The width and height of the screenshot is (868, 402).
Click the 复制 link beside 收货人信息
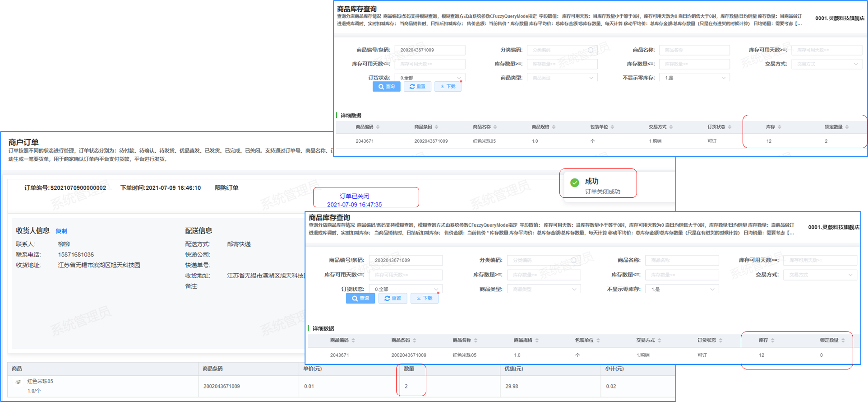point(61,231)
